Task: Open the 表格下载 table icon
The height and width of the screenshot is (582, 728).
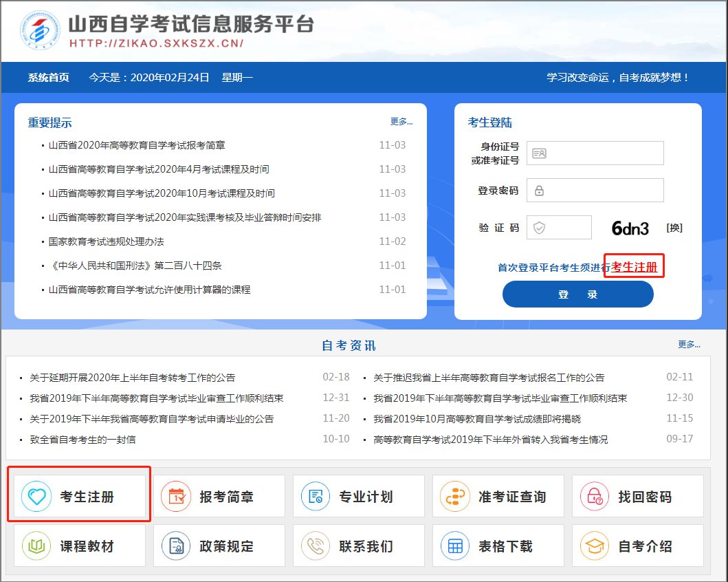Action: point(455,546)
